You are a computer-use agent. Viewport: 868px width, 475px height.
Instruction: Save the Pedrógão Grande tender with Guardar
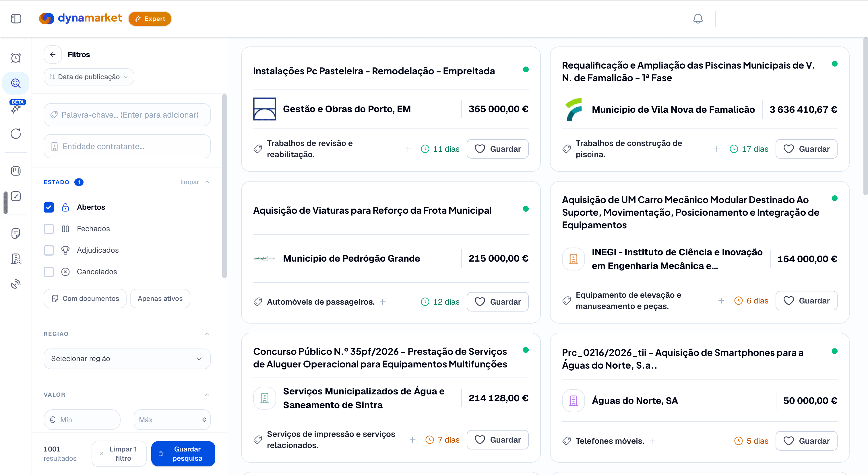point(498,302)
